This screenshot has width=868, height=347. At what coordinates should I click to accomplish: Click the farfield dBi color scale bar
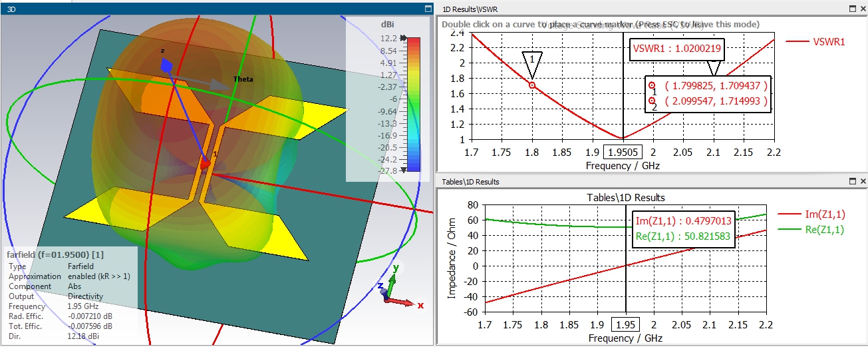coord(413,105)
